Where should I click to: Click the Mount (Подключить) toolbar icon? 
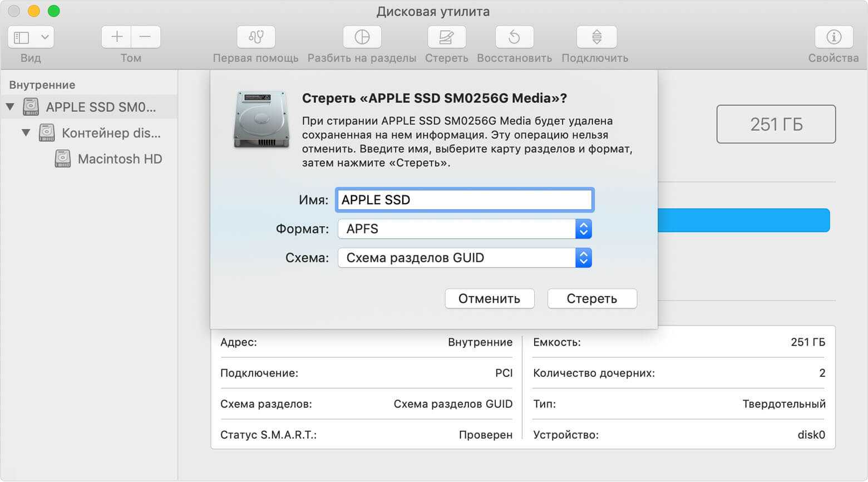[596, 37]
